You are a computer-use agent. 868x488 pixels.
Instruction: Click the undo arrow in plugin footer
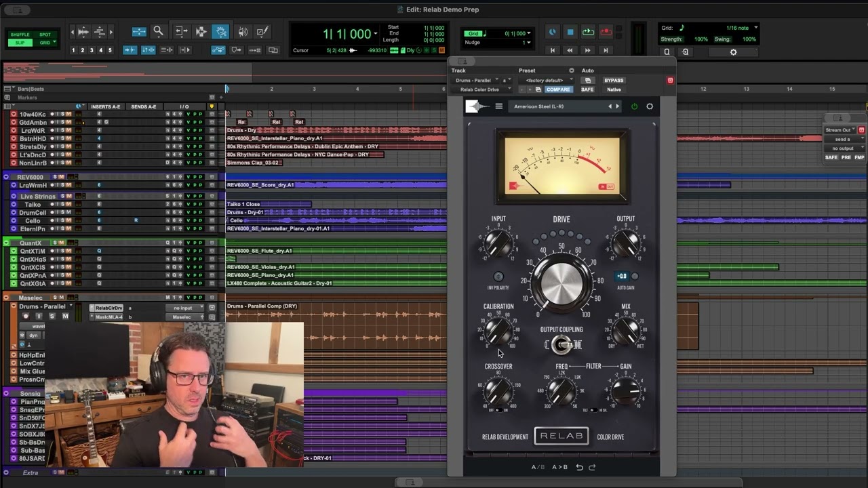(x=579, y=467)
